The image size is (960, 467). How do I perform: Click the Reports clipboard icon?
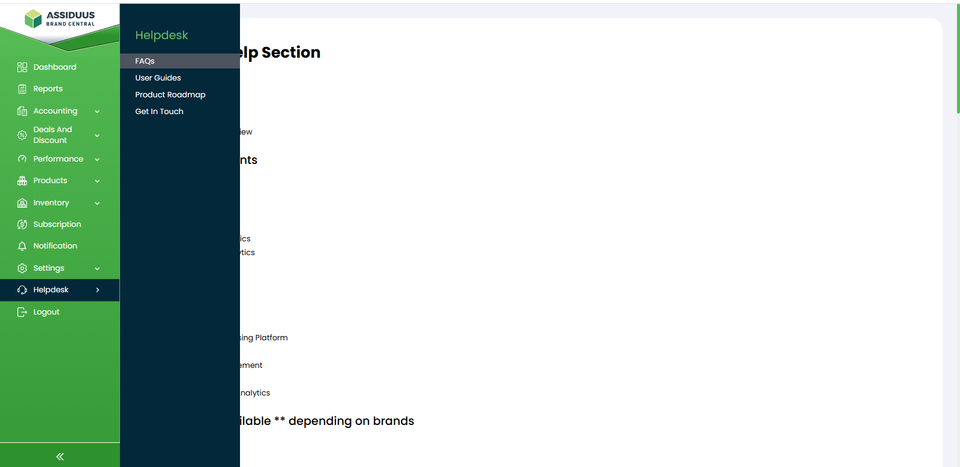[22, 89]
